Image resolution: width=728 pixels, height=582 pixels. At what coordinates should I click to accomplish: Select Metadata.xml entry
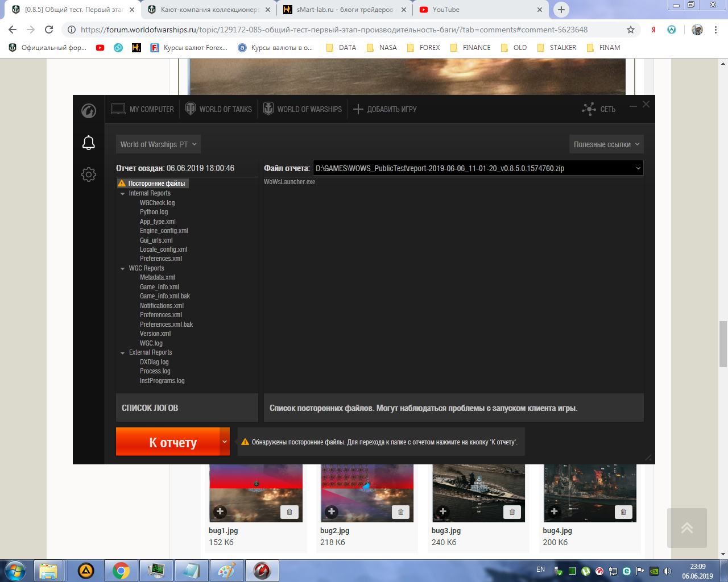point(158,277)
